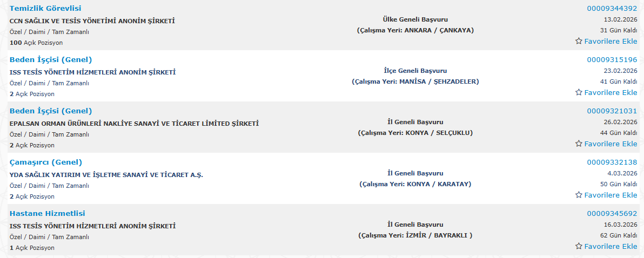
Task: Open the Beden İşçisi job at ISS Tesis
Action: [51, 60]
